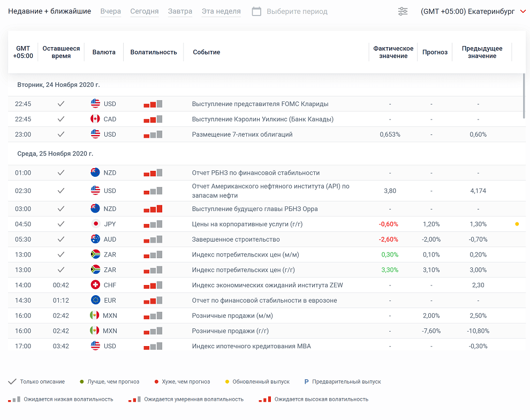Open the Выберите период date selector

coord(297,11)
